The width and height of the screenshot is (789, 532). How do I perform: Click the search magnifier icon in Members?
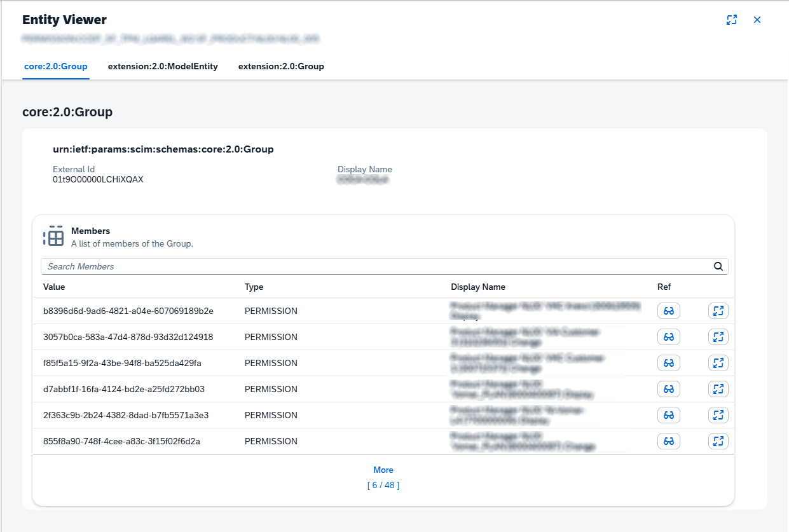718,266
